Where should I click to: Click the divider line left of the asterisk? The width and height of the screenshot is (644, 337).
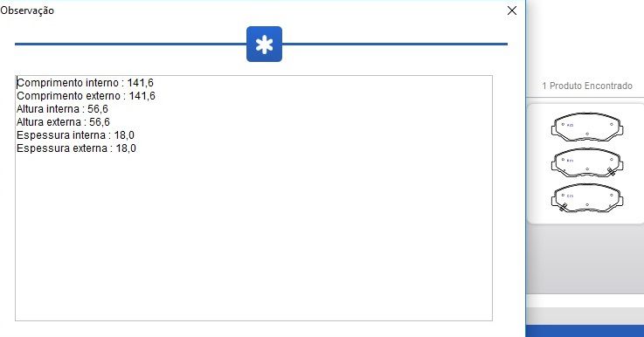(x=130, y=44)
